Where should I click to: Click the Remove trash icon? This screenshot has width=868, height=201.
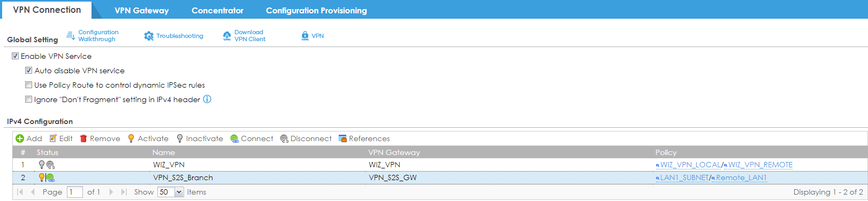(83, 138)
